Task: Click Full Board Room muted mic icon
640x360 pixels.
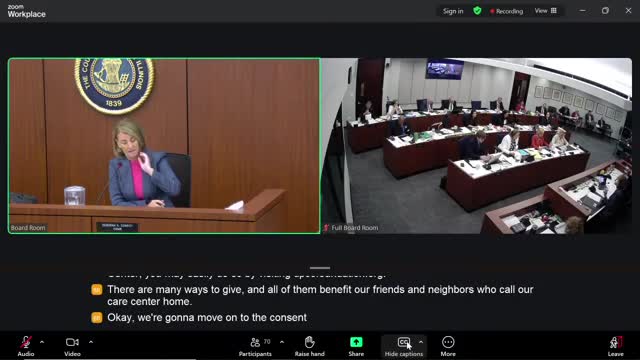Action: 326,228
